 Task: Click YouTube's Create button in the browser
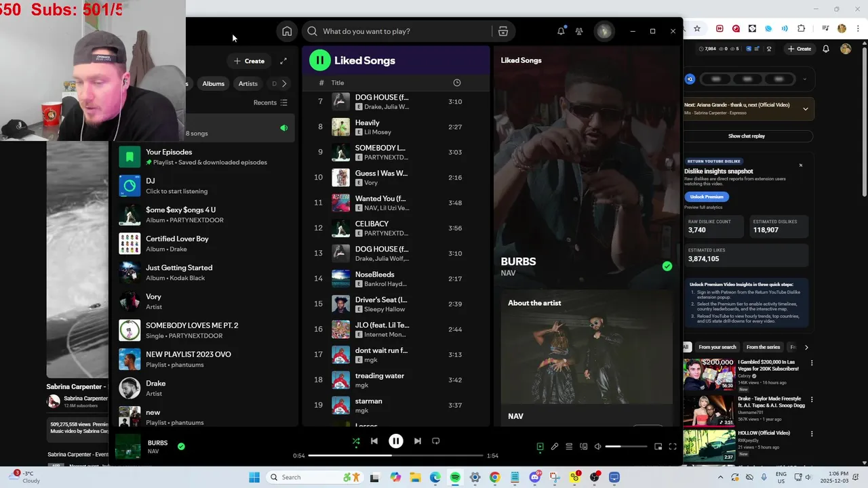coord(800,49)
